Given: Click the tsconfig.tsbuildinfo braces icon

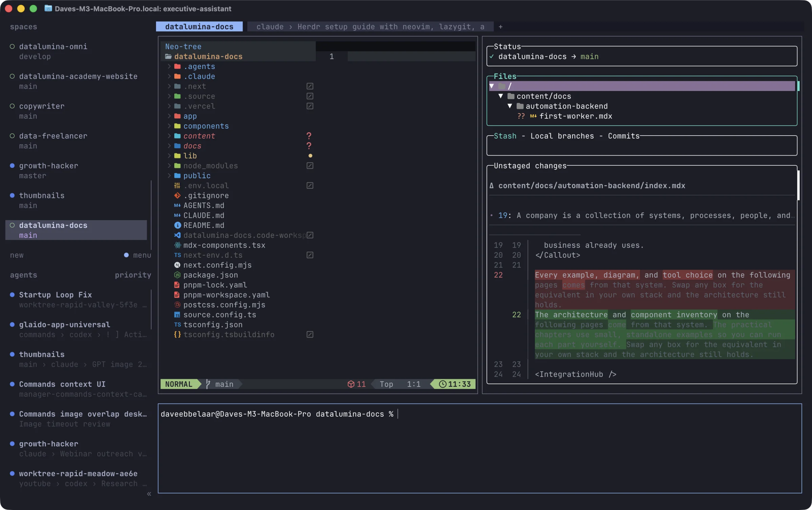Looking at the screenshot, I should click(177, 334).
